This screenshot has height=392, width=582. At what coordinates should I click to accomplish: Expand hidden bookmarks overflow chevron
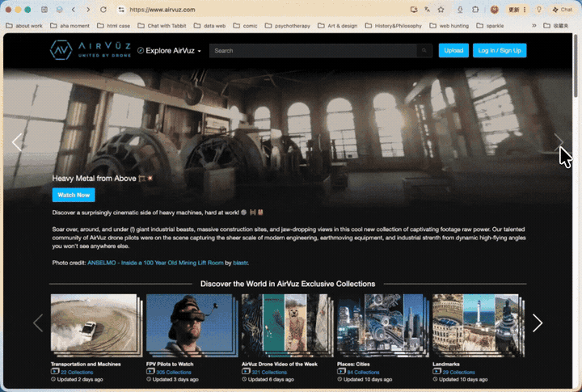coord(534,26)
